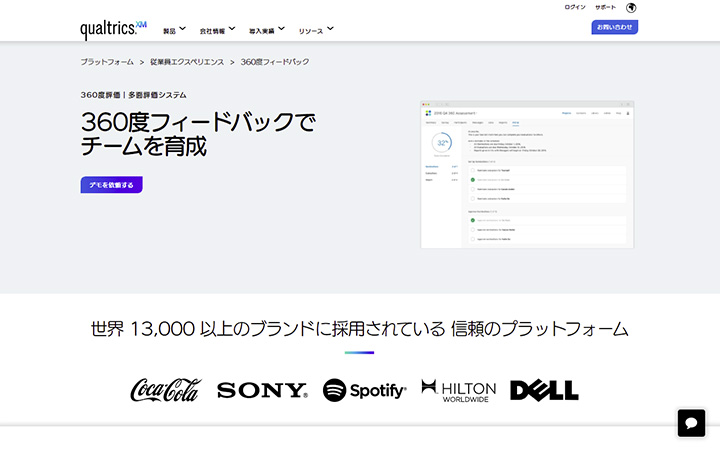This screenshot has width=720, height=450.
Task: Click the ログイン link
Action: point(575,8)
